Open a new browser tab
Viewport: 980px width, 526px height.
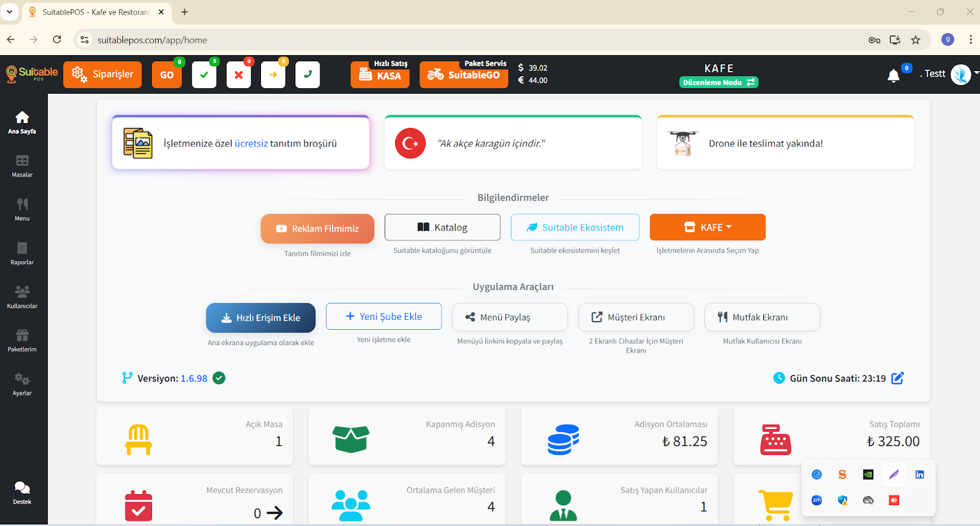pyautogui.click(x=184, y=12)
